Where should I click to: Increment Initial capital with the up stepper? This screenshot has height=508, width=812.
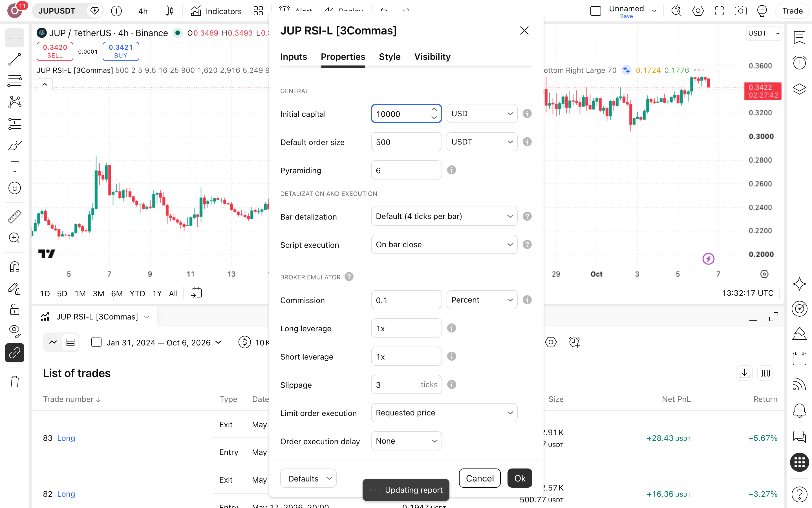click(434, 110)
